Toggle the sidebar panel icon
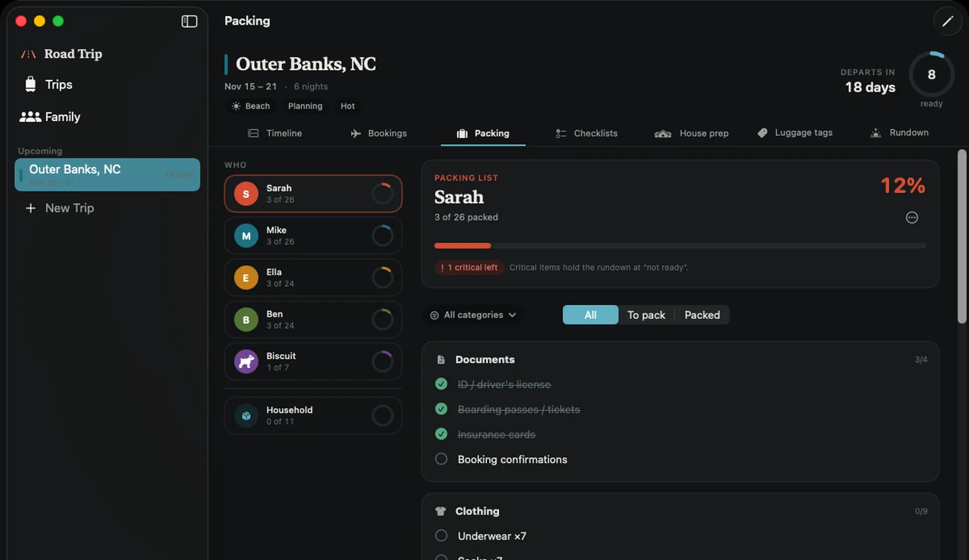Viewport: 969px width, 560px height. click(189, 21)
